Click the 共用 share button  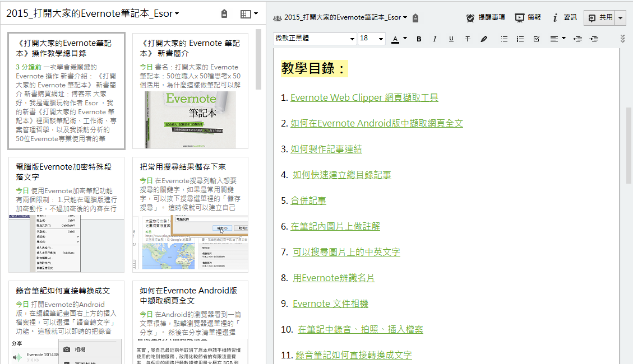600,18
